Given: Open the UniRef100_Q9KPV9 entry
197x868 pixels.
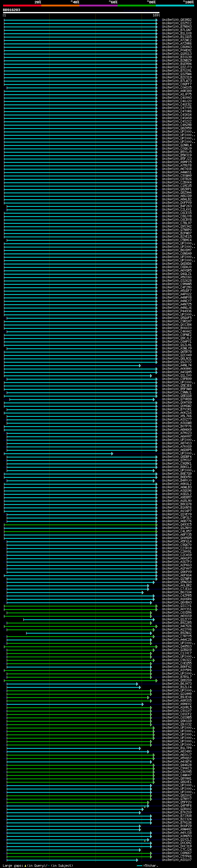Looking at the screenshot, I should click(177, 572).
